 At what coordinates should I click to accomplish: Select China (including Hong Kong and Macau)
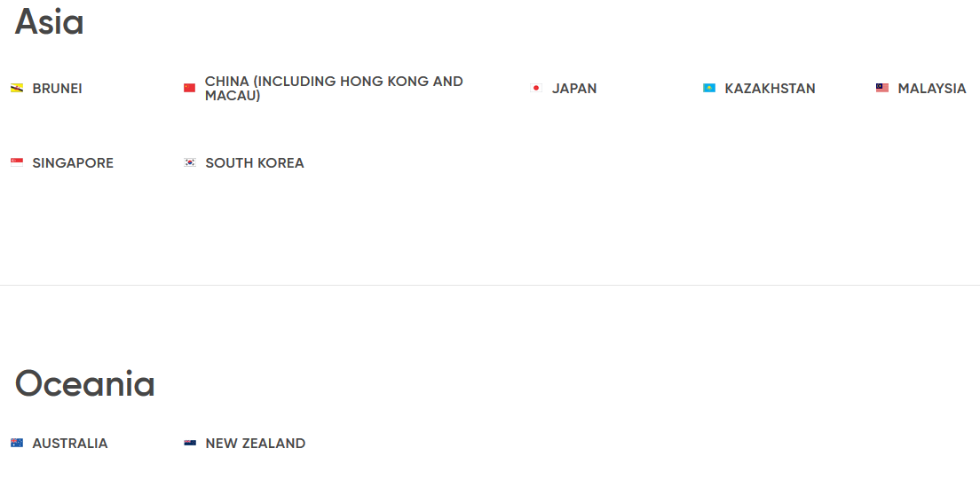(x=334, y=89)
